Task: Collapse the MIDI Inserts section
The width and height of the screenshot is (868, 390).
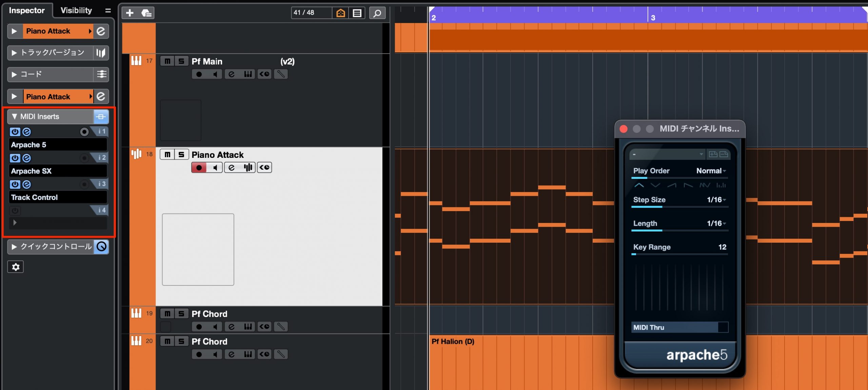Action: click(x=14, y=117)
